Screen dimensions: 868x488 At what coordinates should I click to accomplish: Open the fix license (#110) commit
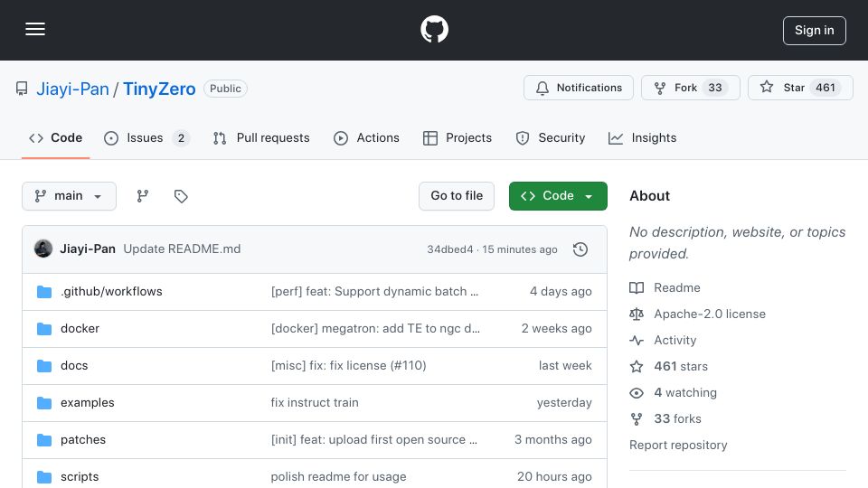pos(349,366)
